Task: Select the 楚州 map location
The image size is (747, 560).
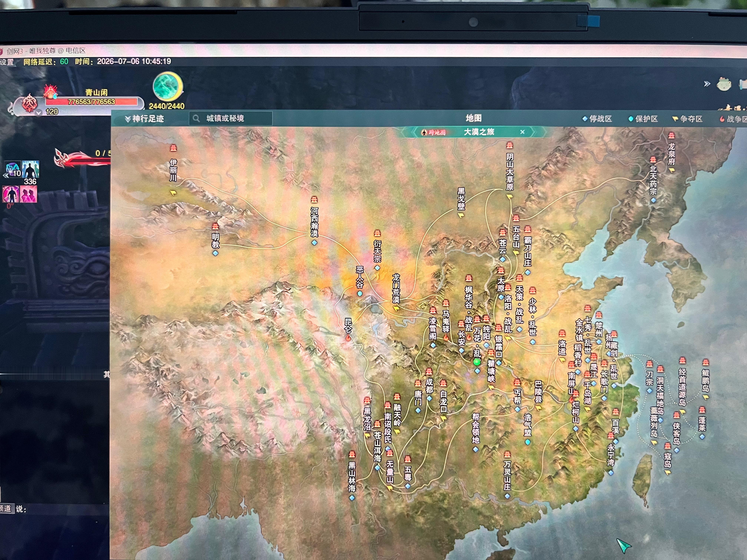Action: point(599,328)
